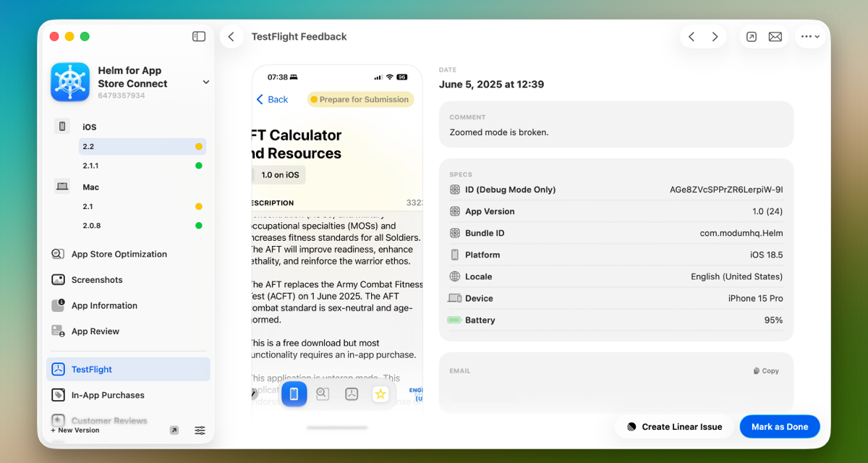Image resolution: width=868 pixels, height=463 pixels.
Task: Click the TestFlight propeller icon in preview bar
Action: (352, 394)
